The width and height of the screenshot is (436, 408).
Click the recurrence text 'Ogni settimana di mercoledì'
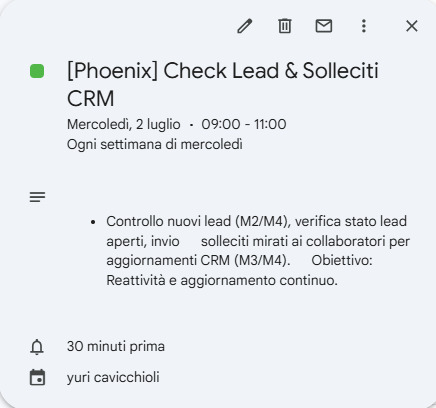click(x=155, y=144)
